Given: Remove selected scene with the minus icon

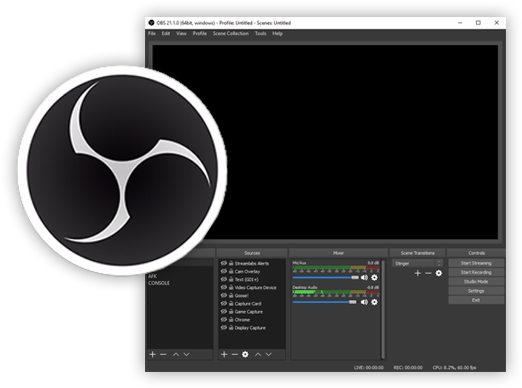Looking at the screenshot, I should point(163,354).
